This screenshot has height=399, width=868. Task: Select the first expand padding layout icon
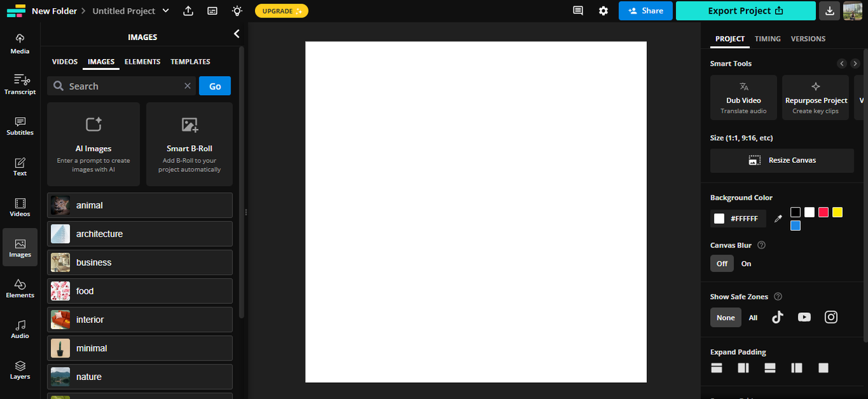716,368
